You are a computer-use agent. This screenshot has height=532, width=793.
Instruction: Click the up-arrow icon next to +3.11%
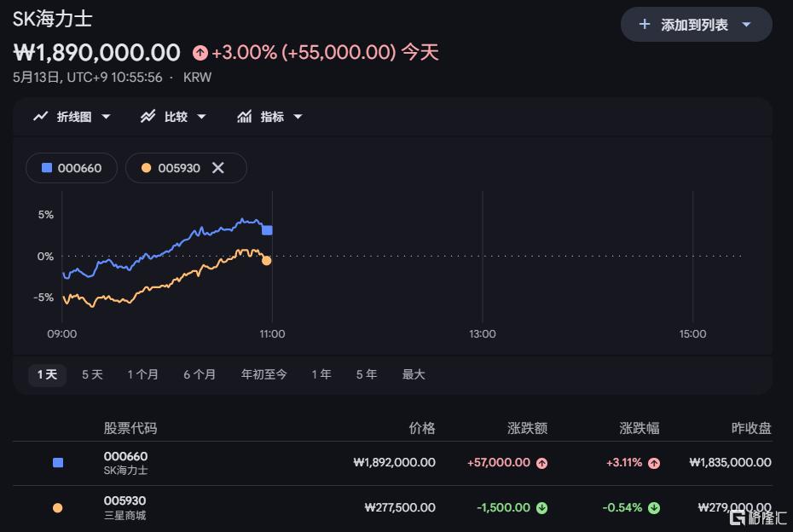tap(654, 463)
